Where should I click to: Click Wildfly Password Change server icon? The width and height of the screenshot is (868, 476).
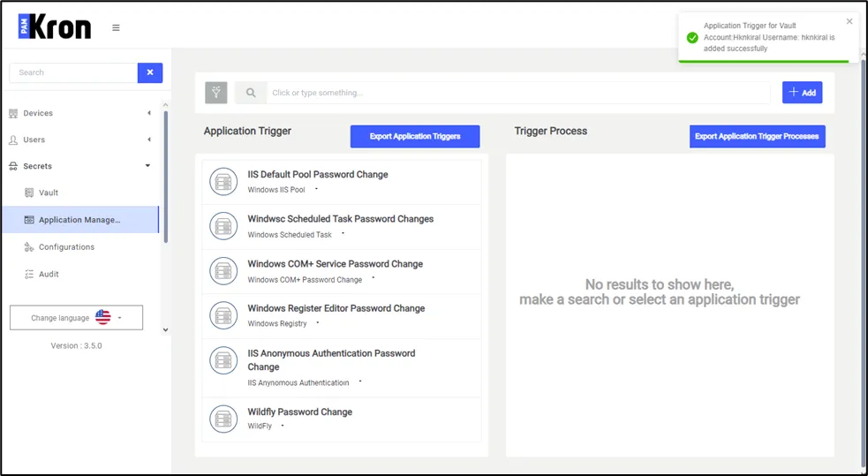click(223, 419)
